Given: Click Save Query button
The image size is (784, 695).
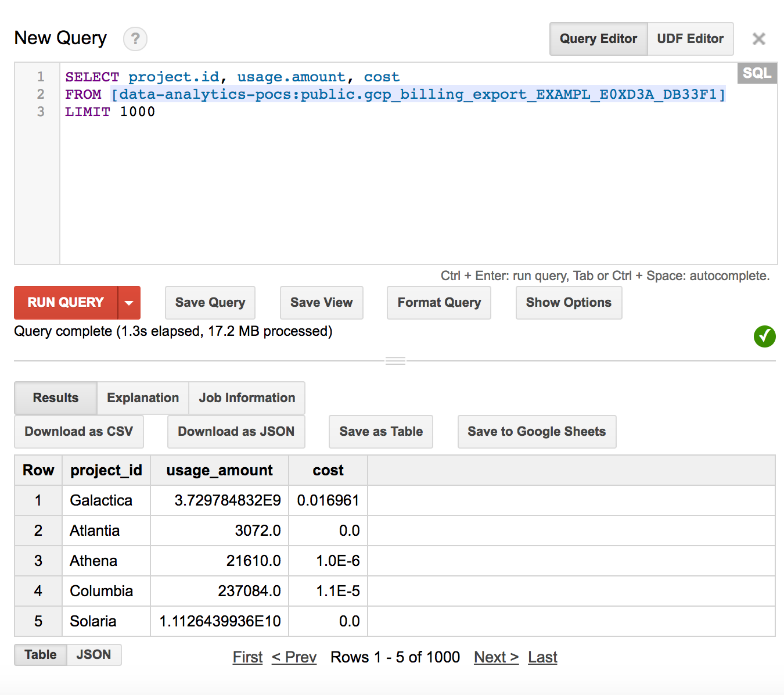Looking at the screenshot, I should tap(210, 303).
